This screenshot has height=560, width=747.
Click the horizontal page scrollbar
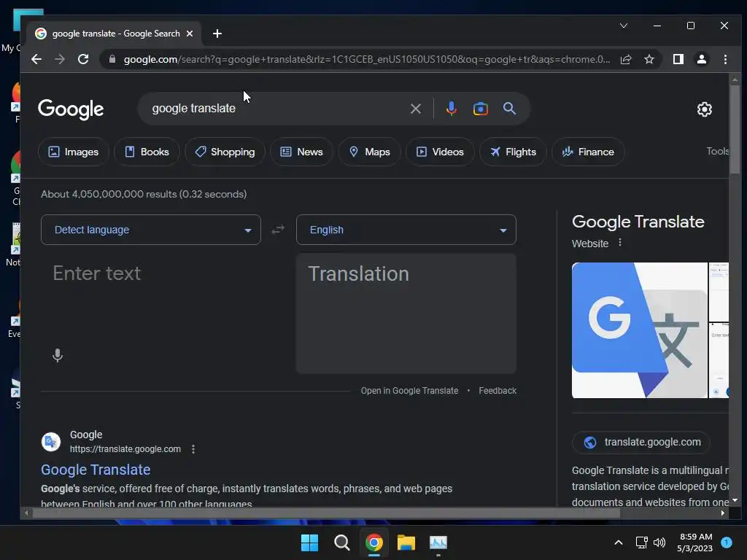coord(326,513)
